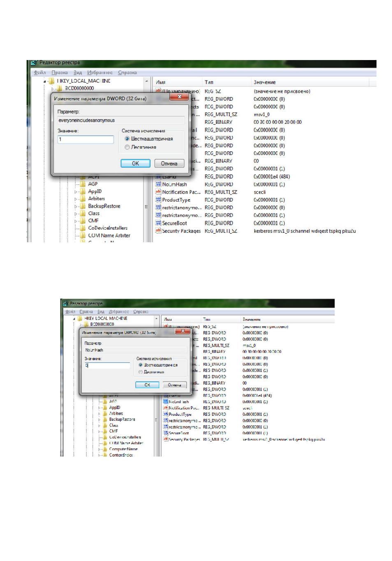Click the ContentIndex folder icon in lower screenshot

tap(105, 455)
